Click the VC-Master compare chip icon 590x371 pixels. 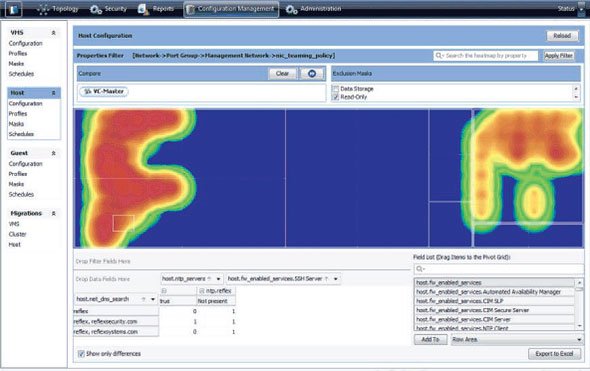(87, 91)
